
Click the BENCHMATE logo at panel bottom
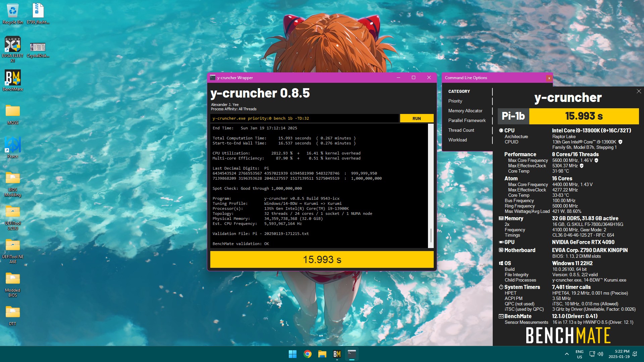(x=568, y=335)
